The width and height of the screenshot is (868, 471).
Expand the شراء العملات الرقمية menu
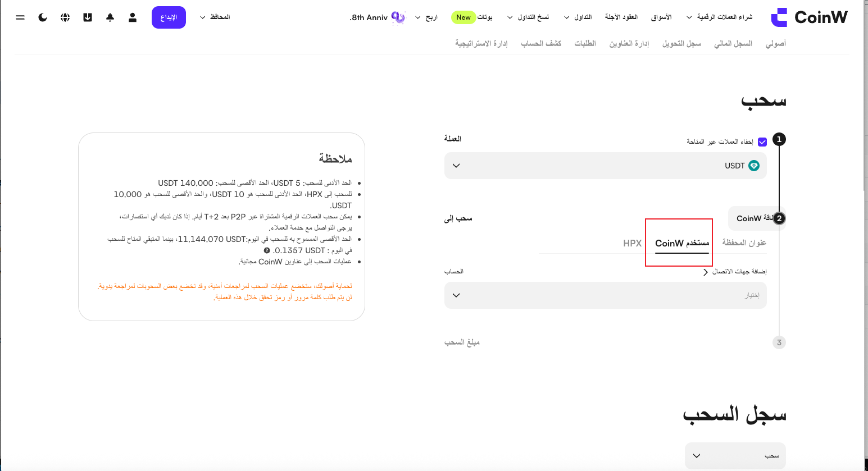720,17
